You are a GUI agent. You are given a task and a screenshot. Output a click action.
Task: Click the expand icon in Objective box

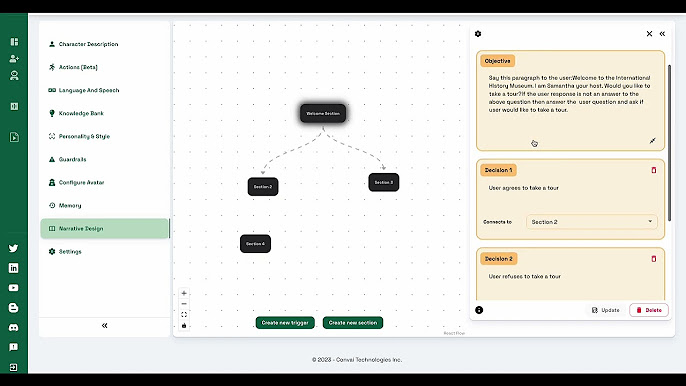(x=652, y=140)
